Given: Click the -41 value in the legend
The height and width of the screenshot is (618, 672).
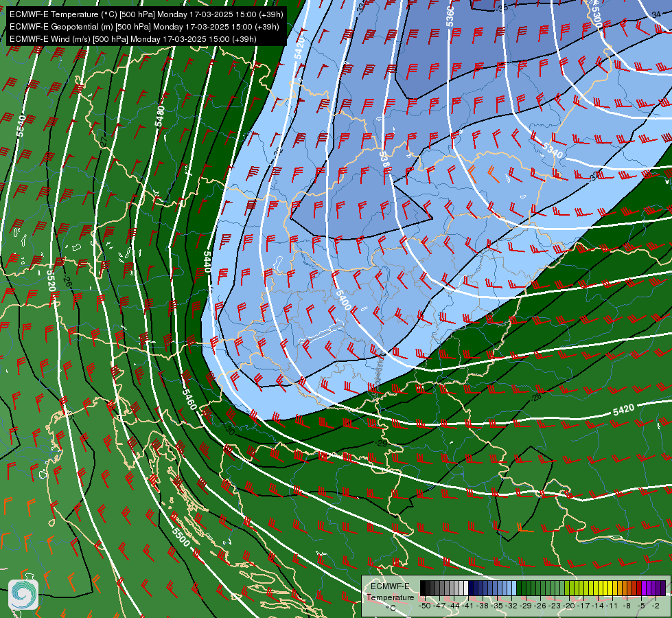Looking at the screenshot, I should coord(467,606).
